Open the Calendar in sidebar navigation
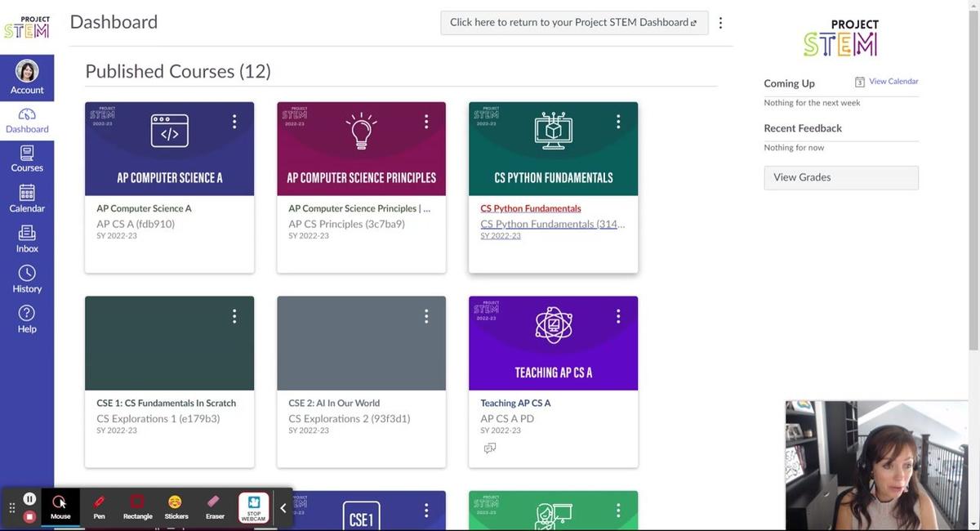Viewport: 980px width, 531px height. (x=27, y=199)
